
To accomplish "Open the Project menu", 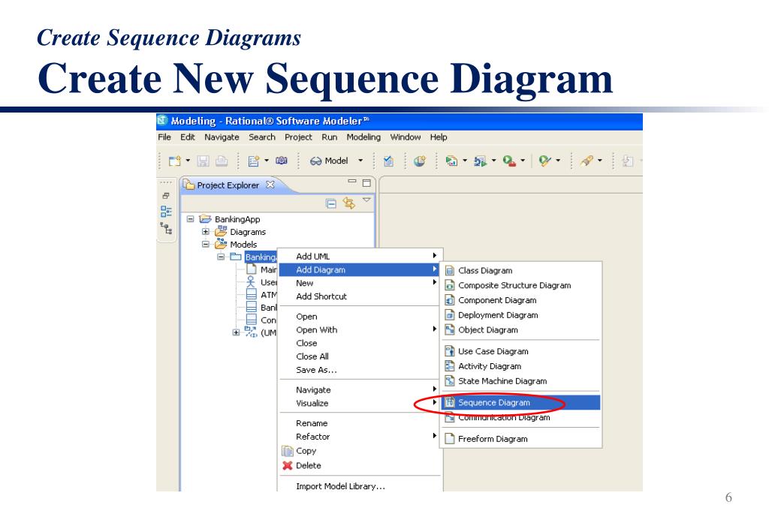I will [298, 137].
